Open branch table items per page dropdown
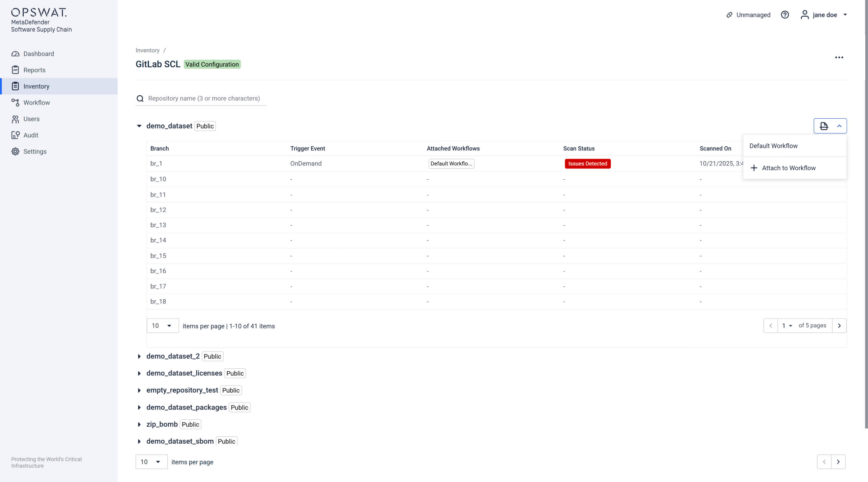The image size is (868, 482). (162, 326)
